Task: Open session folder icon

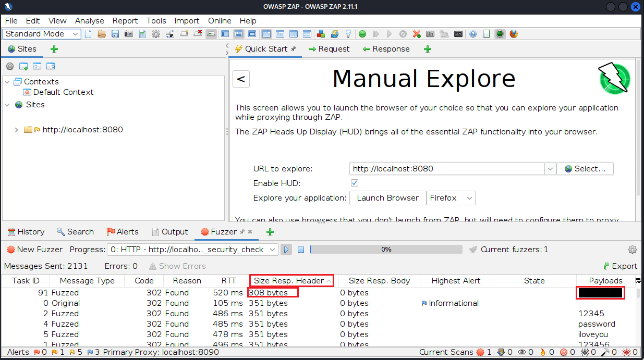Action: (102, 34)
